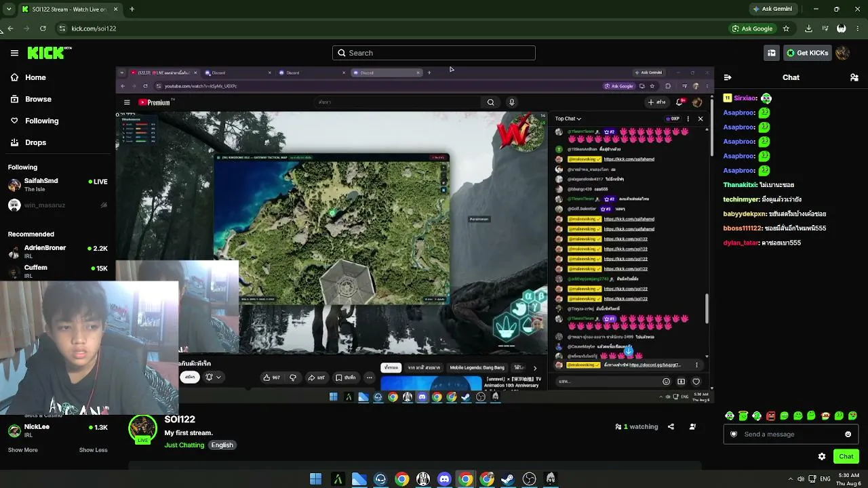Open Windows Start menu
The width and height of the screenshot is (868, 488).
coord(315,479)
